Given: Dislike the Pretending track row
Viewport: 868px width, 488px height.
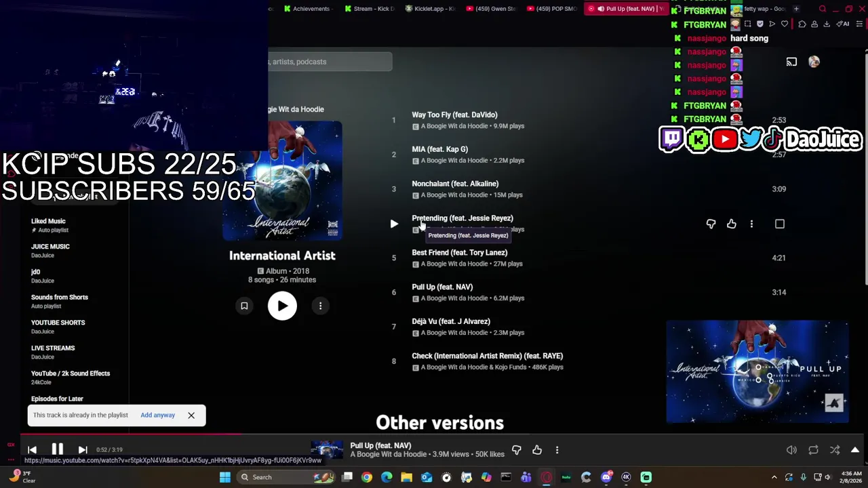Looking at the screenshot, I should pos(711,224).
